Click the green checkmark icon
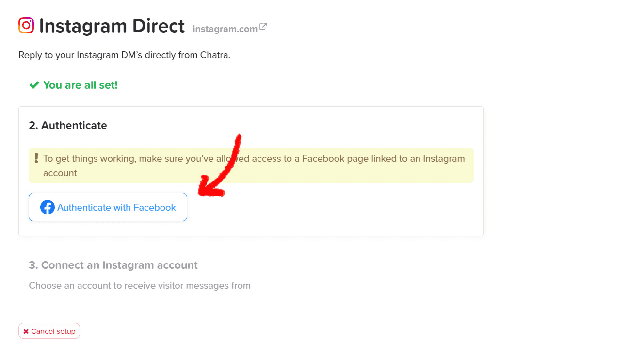Screen dimensions: 644x346 (33, 84)
